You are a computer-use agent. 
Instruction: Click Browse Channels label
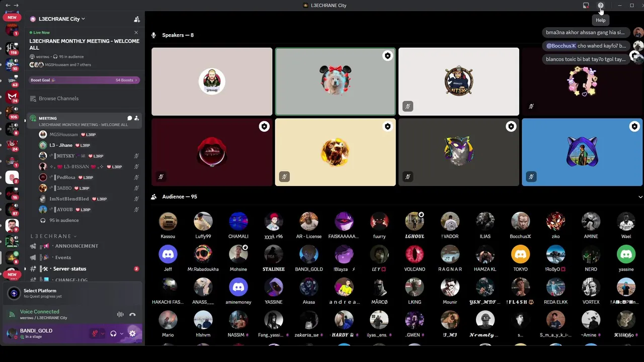coord(58,99)
